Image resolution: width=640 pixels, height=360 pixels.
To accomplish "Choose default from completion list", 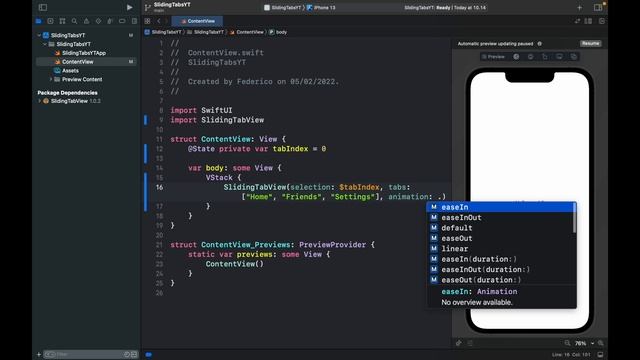I will point(500,228).
